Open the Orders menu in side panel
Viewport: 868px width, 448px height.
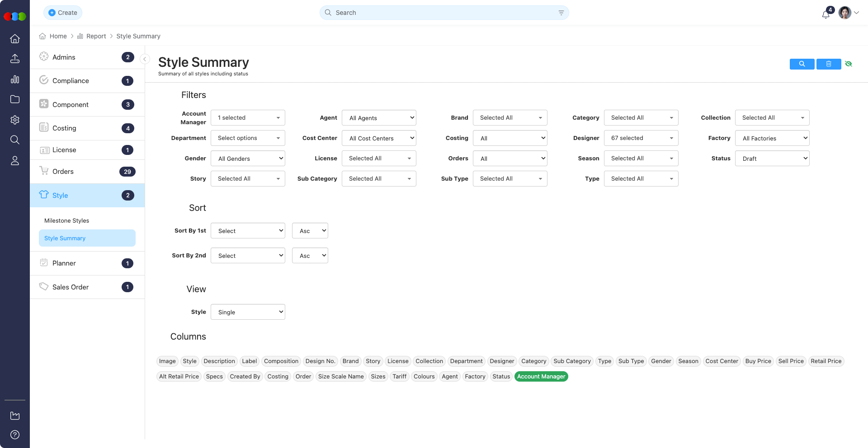(x=63, y=172)
